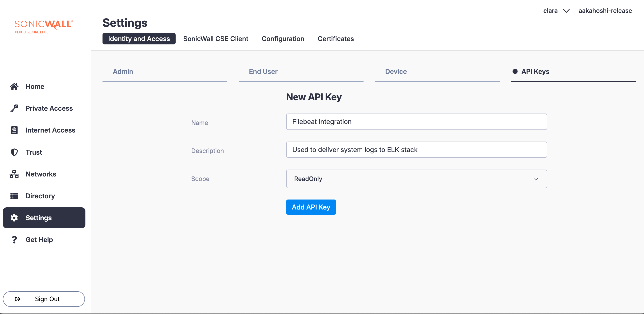Expand the clara user menu chevron
The image size is (644, 314).
coord(566,11)
